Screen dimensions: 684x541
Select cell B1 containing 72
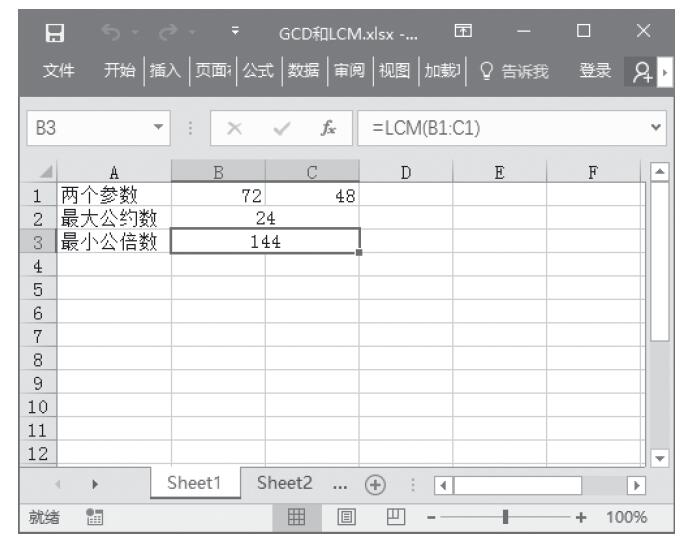[x=218, y=197]
